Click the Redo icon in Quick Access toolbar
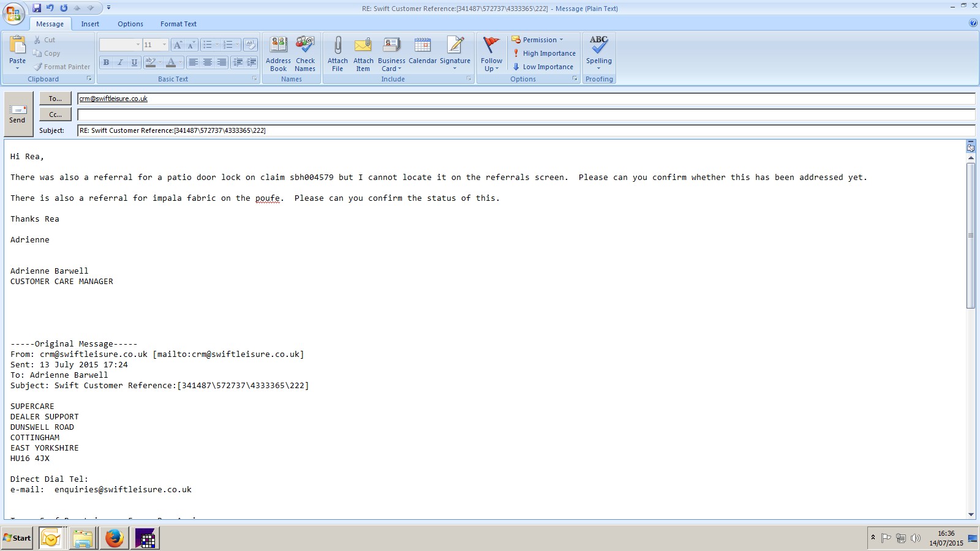980x551 pixels. coord(64,8)
